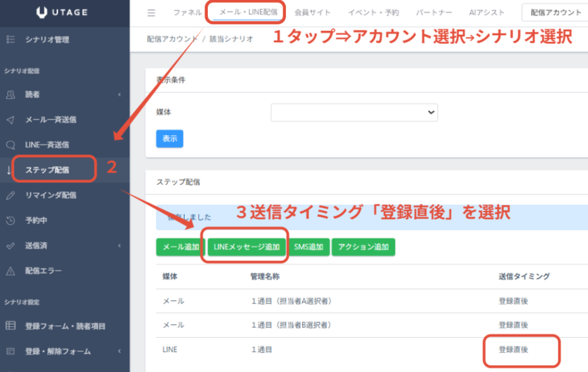
Task: Open the メール・LINE配信 tab
Action: (248, 12)
